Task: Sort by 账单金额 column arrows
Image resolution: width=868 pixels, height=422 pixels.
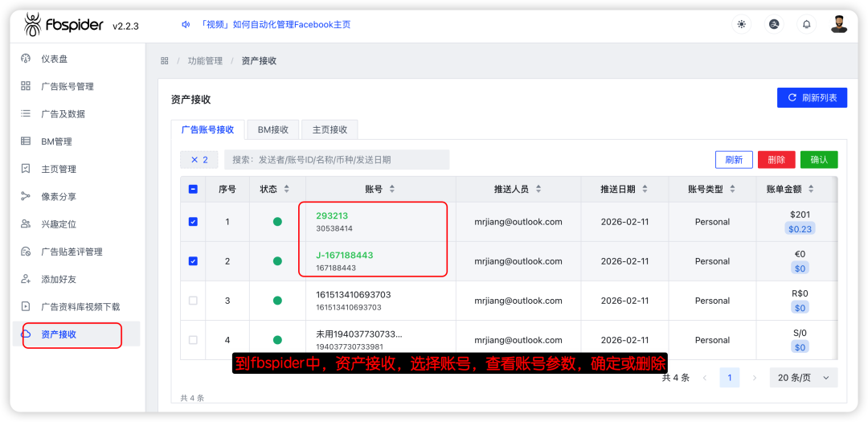Action: [811, 189]
